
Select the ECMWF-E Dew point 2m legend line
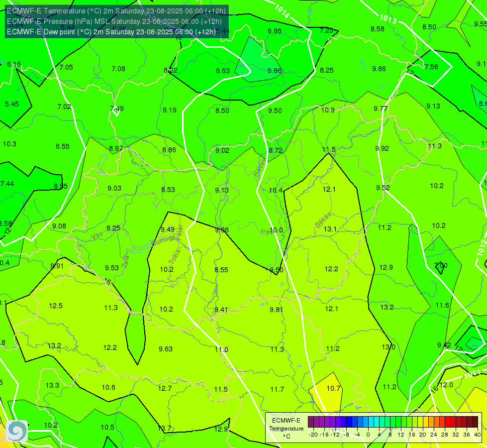[x=111, y=32]
